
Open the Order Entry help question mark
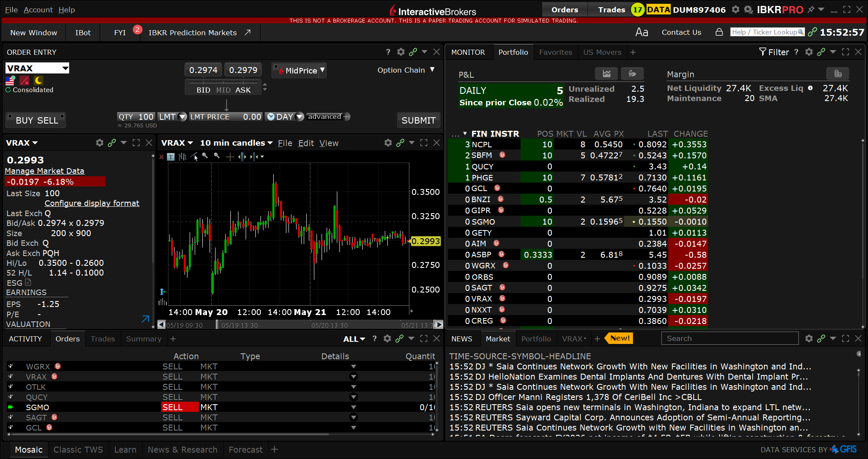coord(388,52)
